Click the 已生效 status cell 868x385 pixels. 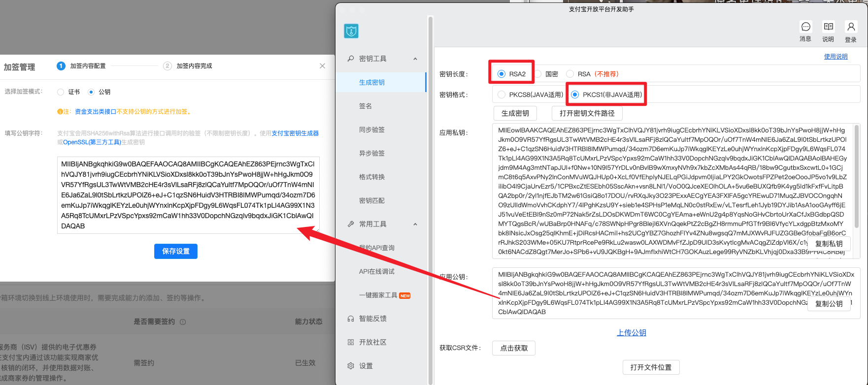305,363
